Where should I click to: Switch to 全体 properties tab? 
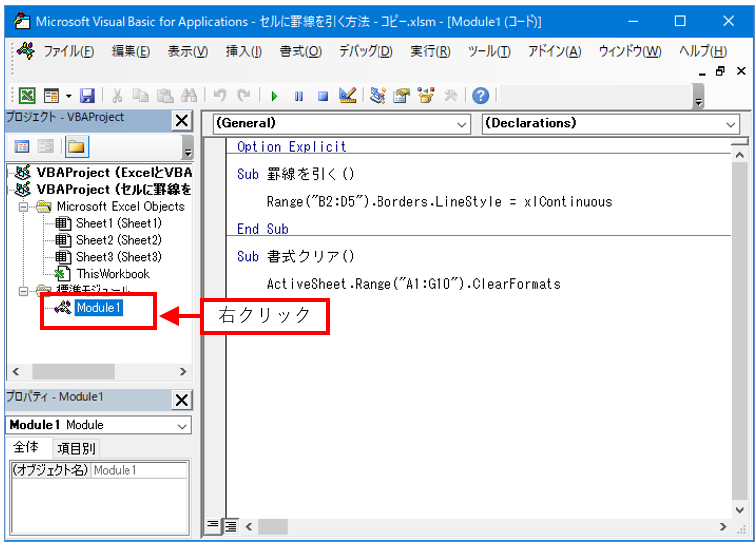click(x=26, y=448)
